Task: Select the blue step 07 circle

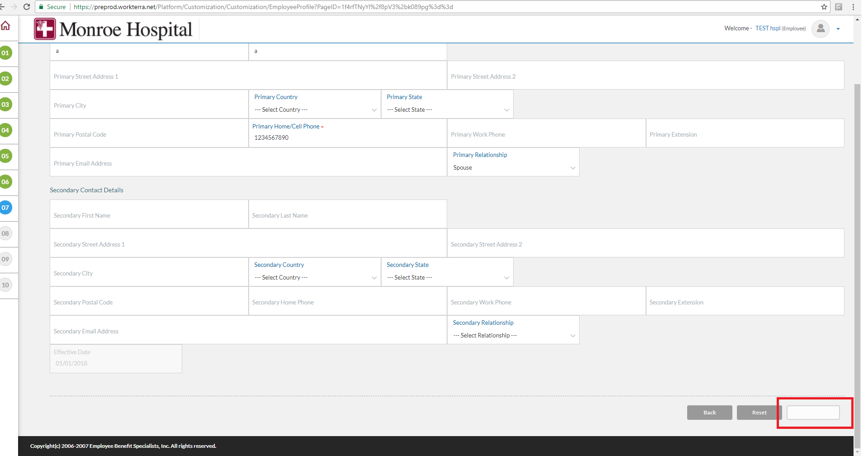Action: pos(5,208)
